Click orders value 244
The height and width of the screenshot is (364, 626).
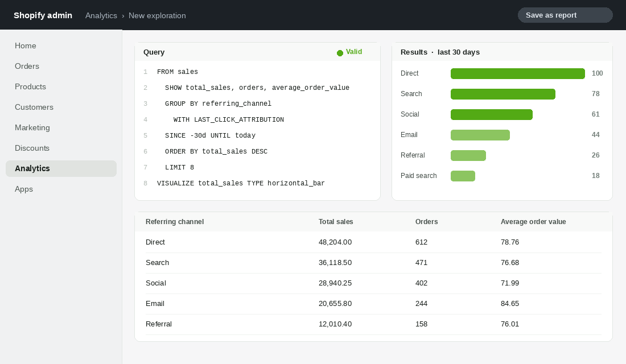(421, 304)
